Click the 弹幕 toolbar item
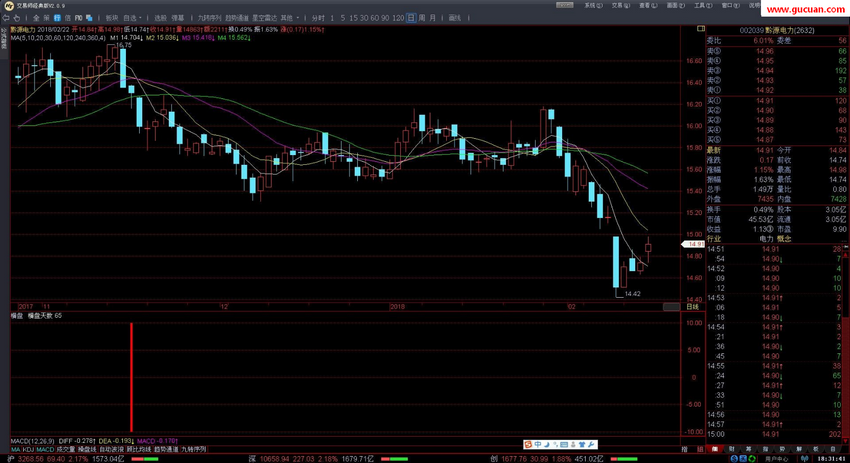The height and width of the screenshot is (463, 850). [178, 18]
